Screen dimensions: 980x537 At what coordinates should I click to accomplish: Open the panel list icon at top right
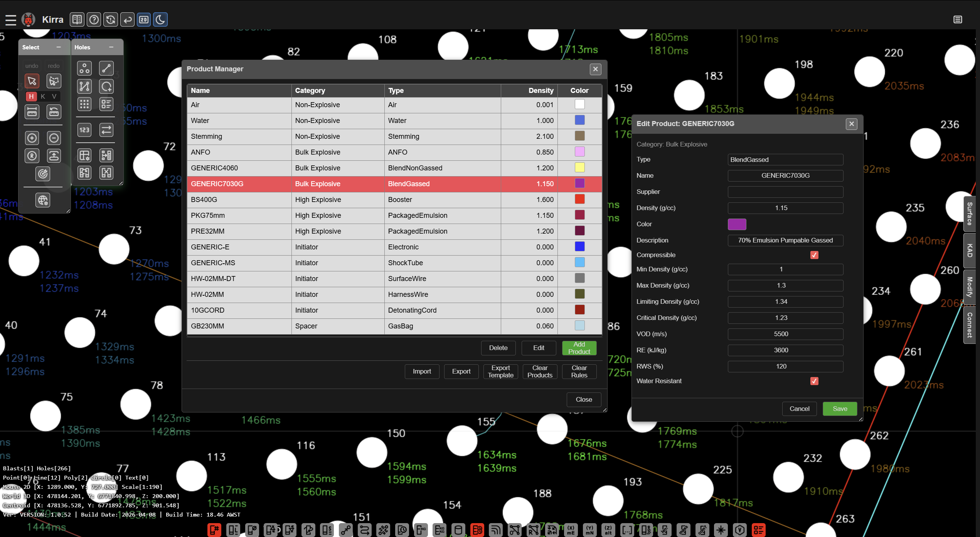[x=958, y=19]
